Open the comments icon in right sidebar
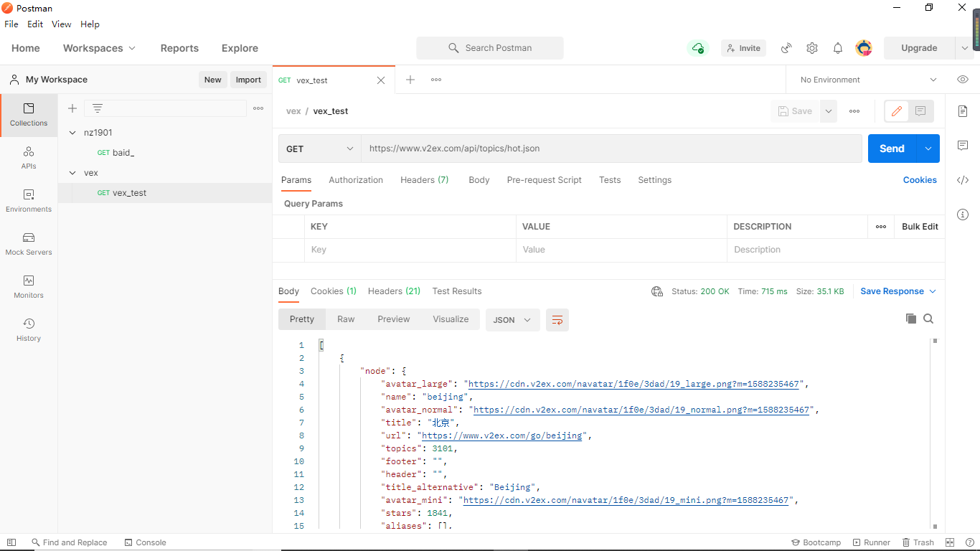 tap(963, 146)
